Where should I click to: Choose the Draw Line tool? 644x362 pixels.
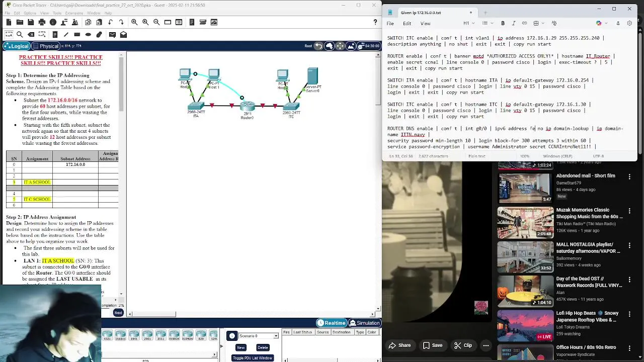point(66,35)
